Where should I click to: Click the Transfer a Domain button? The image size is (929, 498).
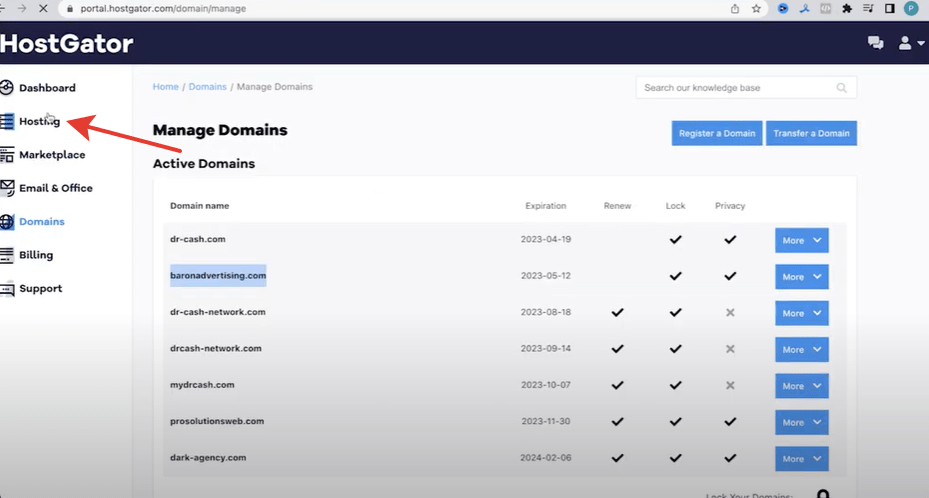click(811, 133)
